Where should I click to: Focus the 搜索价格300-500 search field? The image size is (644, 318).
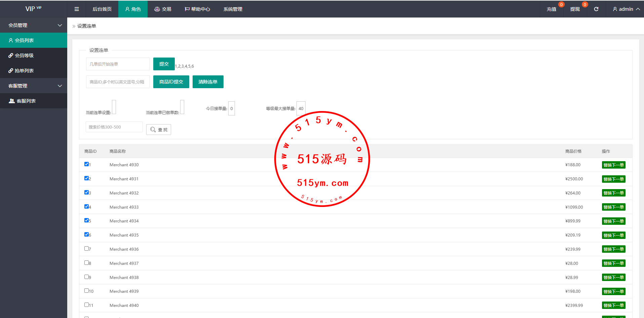coord(114,127)
